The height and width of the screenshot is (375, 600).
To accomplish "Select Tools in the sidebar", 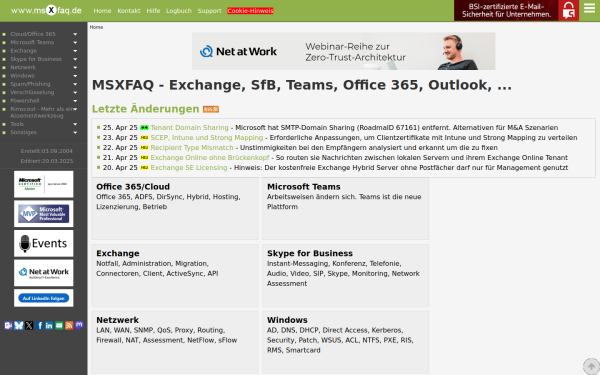I will coord(17,124).
